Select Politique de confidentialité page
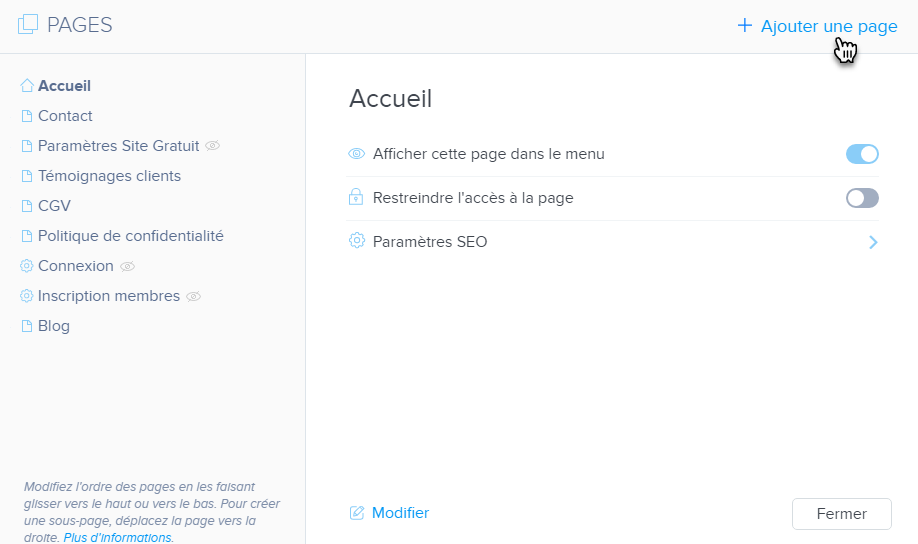Screen dimensions: 918x544 [130, 236]
